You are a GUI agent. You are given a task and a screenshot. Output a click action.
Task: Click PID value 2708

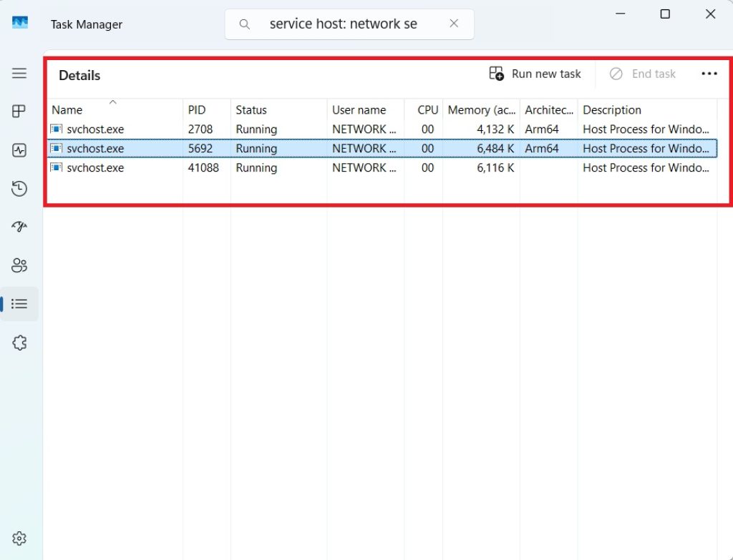200,129
